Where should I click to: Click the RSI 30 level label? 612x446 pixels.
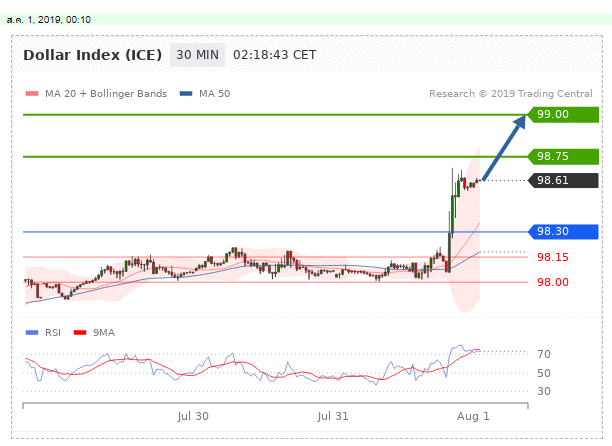pyautogui.click(x=544, y=391)
